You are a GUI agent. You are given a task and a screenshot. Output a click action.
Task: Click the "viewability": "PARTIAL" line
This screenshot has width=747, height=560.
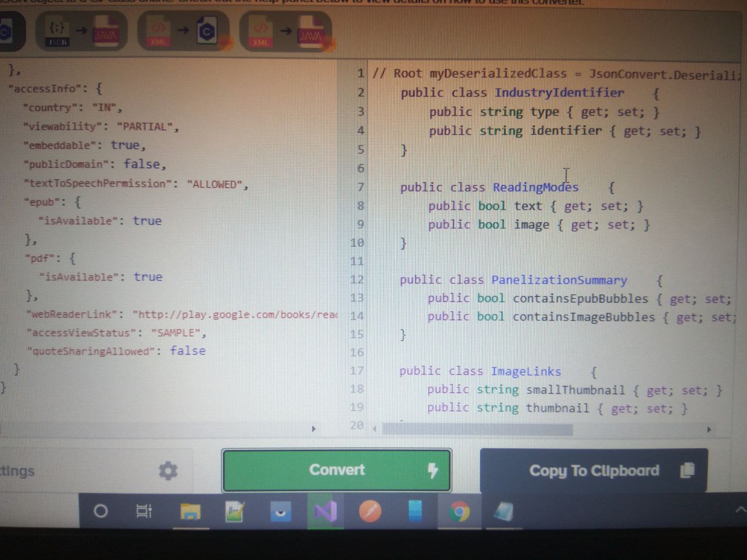(x=100, y=127)
